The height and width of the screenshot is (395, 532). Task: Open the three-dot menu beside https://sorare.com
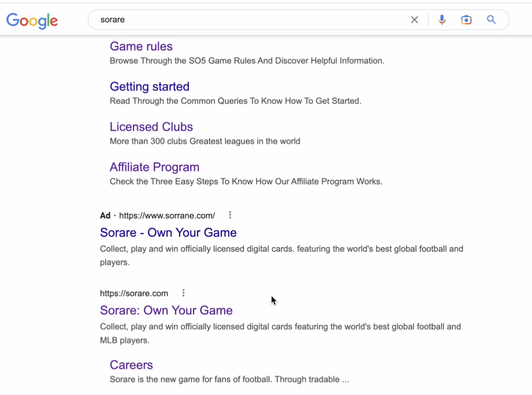tap(183, 293)
